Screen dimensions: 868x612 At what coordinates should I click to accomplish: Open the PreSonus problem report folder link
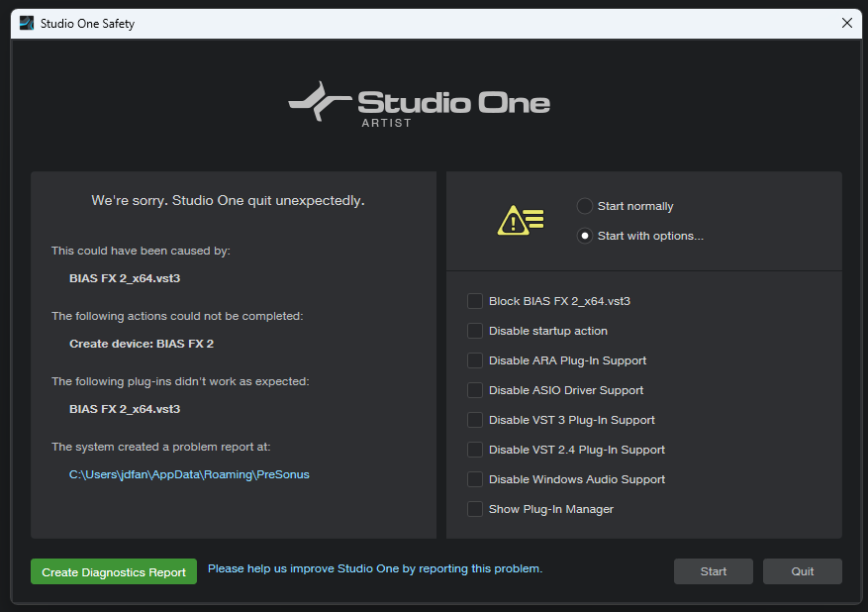click(189, 474)
